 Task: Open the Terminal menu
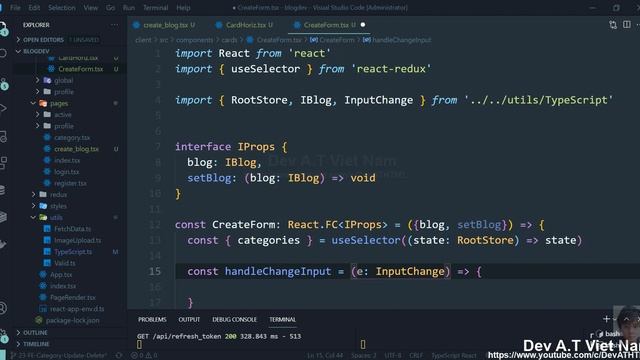(x=156, y=8)
